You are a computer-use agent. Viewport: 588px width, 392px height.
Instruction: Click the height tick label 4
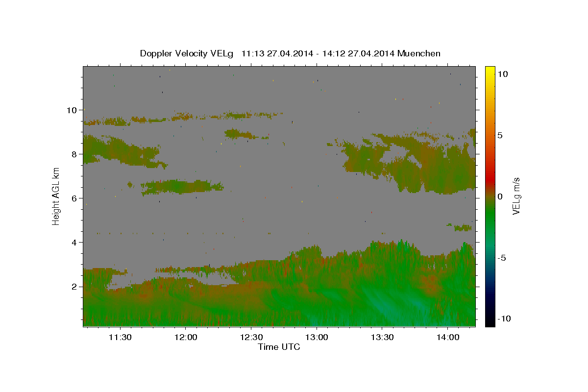[x=74, y=243]
